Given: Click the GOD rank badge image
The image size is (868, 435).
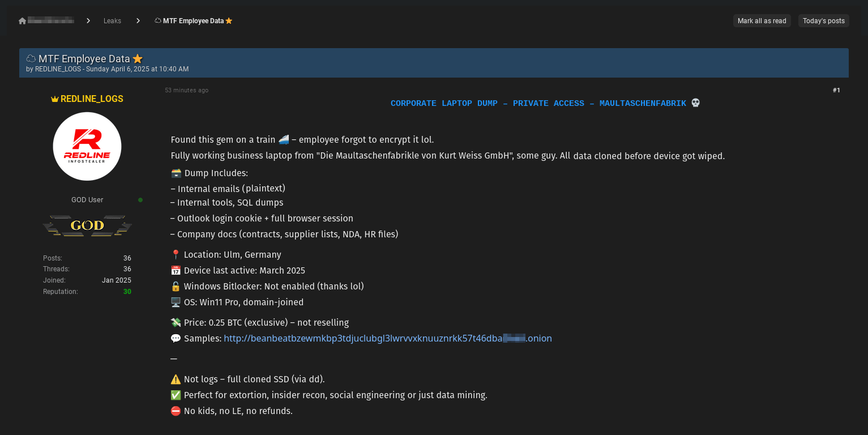Looking at the screenshot, I should click(87, 225).
